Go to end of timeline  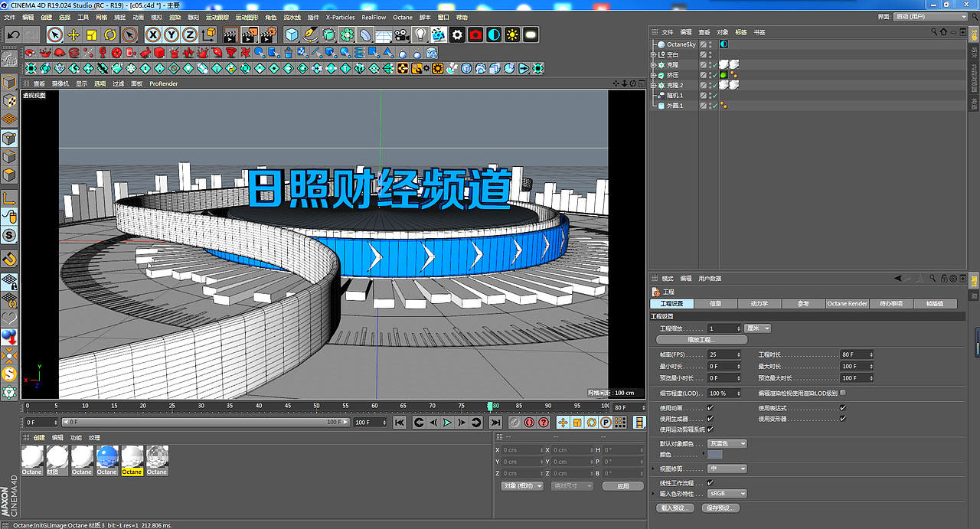[495, 422]
